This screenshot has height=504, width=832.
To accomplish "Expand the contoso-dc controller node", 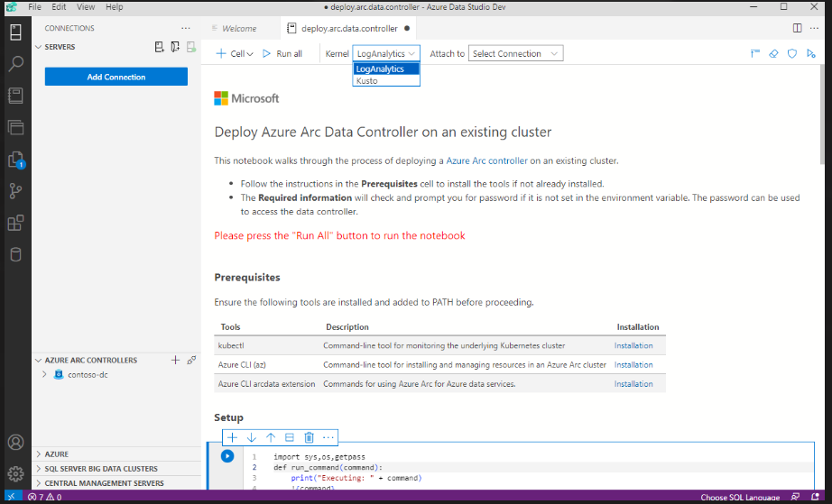I will click(x=44, y=375).
